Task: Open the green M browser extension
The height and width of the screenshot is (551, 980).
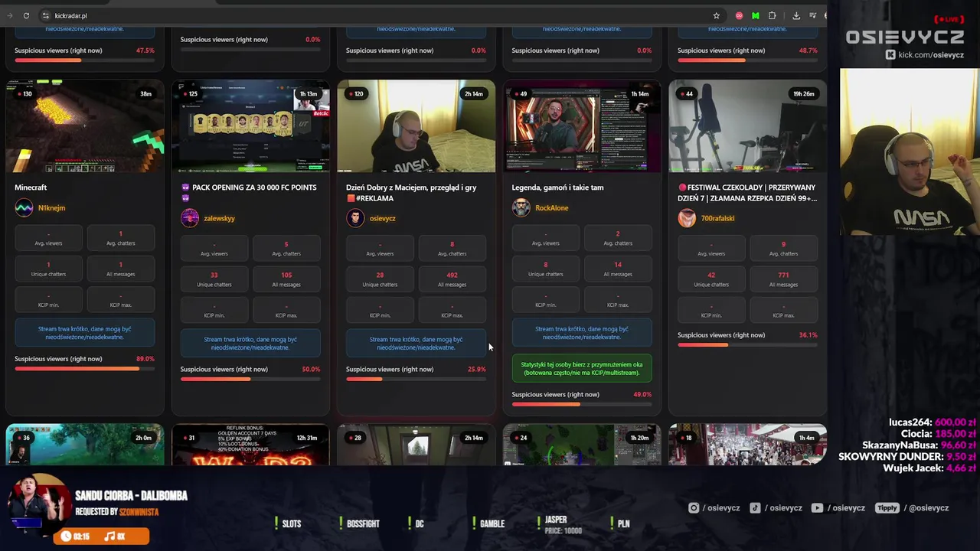Action: [x=756, y=15]
